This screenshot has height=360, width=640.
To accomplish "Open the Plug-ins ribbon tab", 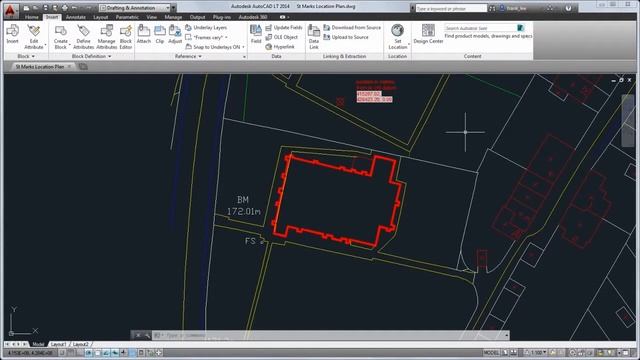I will (x=222, y=17).
